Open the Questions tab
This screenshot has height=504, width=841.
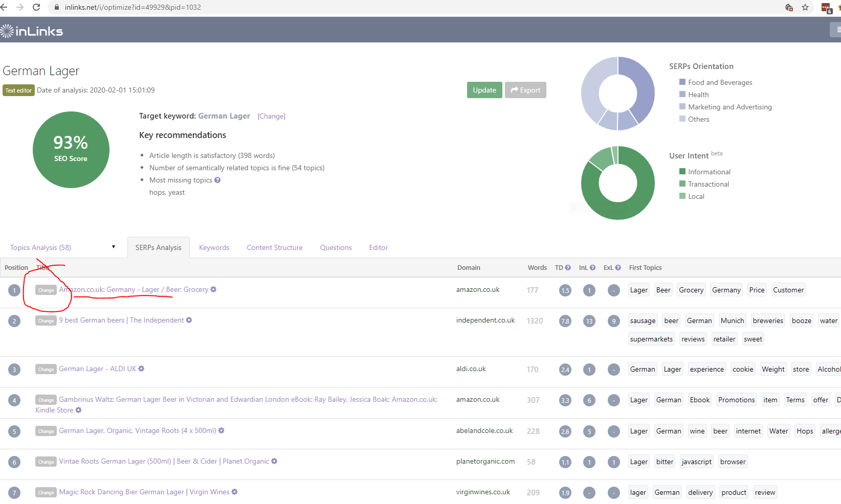[336, 247]
